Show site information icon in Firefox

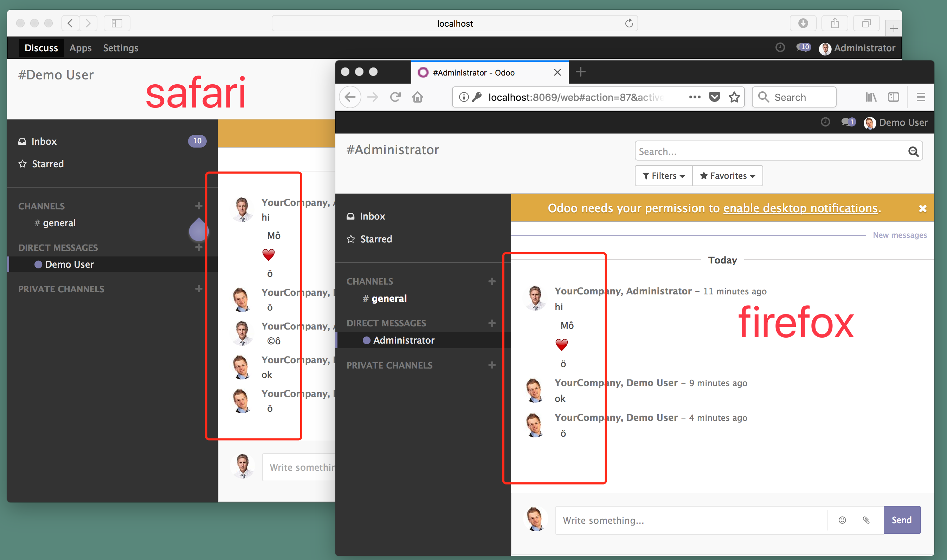(464, 97)
